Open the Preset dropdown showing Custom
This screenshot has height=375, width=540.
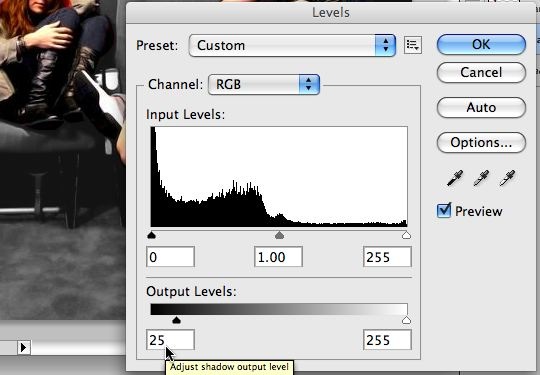tap(292, 45)
